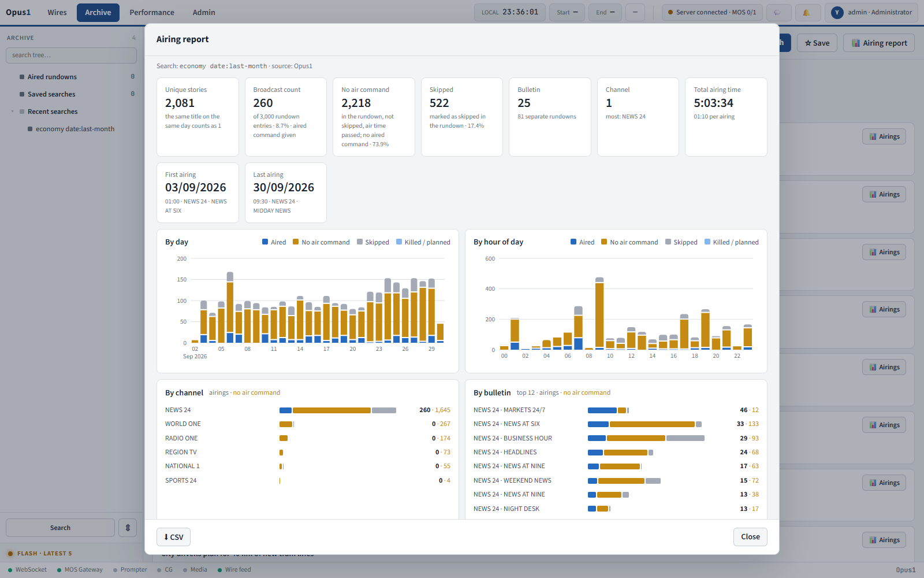Click the square icon beside Aired rundowns
This screenshot has height=578, width=924.
[x=22, y=77]
